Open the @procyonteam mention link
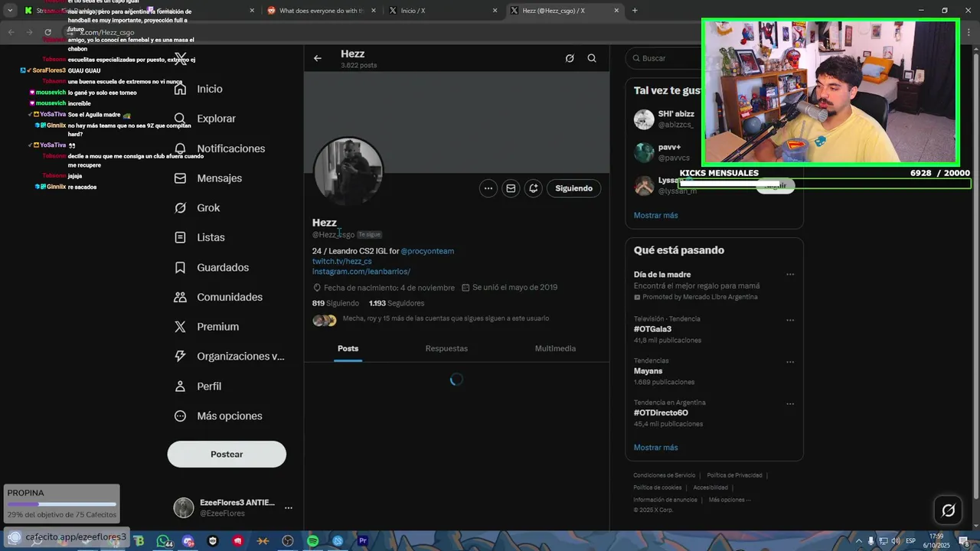This screenshot has width=980, height=551. coord(427,251)
